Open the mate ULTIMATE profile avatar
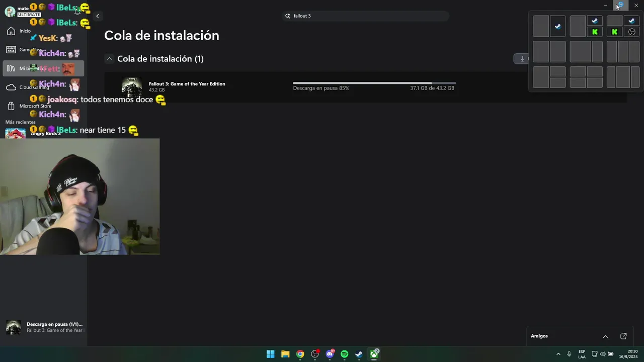 point(10,12)
